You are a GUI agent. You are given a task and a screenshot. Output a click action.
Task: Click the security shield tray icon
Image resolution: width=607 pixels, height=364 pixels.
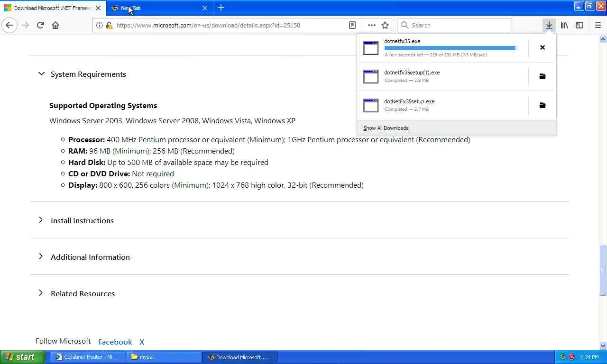click(571, 357)
